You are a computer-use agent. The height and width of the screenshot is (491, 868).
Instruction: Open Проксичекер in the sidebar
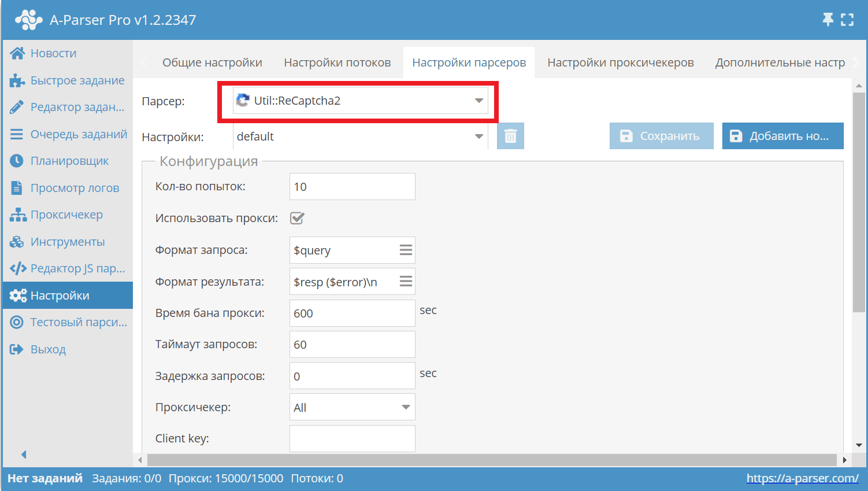[68, 215]
